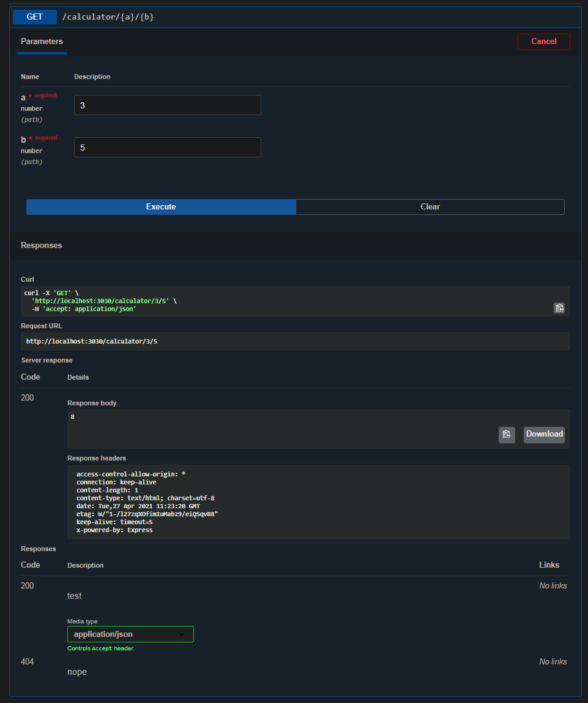The height and width of the screenshot is (703, 588).
Task: Click the etag response header line
Action: pos(147,514)
